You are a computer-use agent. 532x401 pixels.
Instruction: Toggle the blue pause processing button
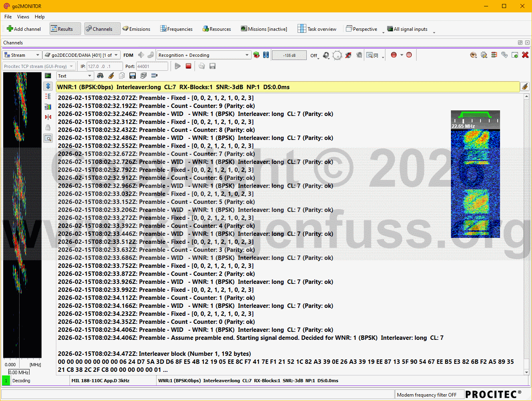[266, 55]
